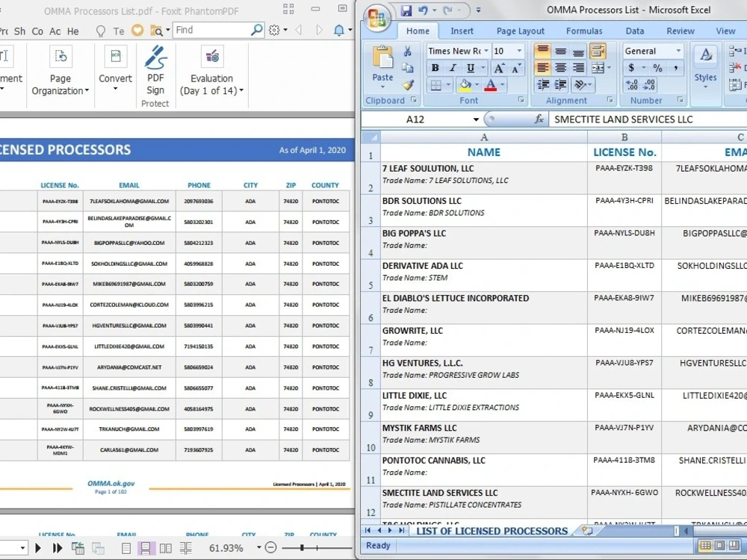The width and height of the screenshot is (747, 560).
Task: Save the workbook using the floppy disk icon
Action: point(406,10)
